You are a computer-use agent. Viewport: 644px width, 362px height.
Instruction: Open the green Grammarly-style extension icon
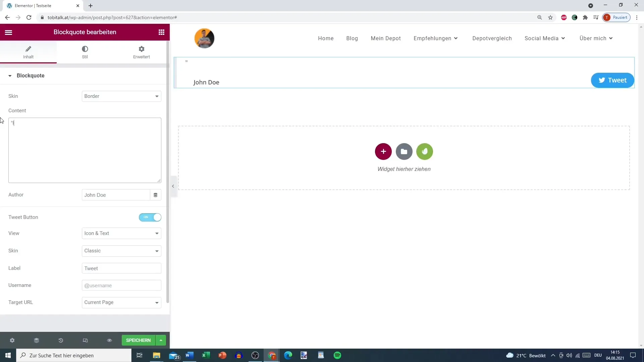pos(575,17)
